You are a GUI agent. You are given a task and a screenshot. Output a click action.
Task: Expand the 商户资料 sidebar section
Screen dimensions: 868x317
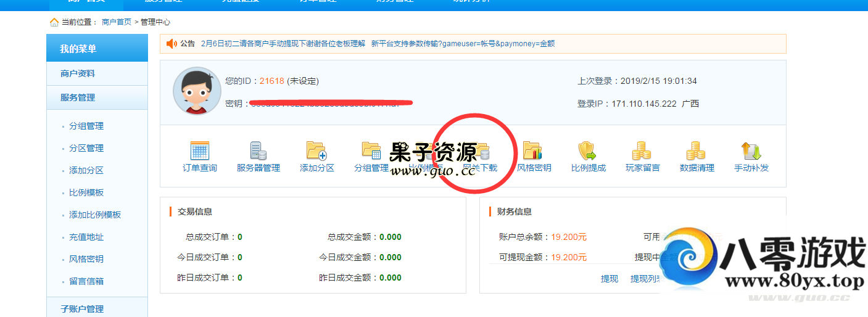(x=78, y=73)
